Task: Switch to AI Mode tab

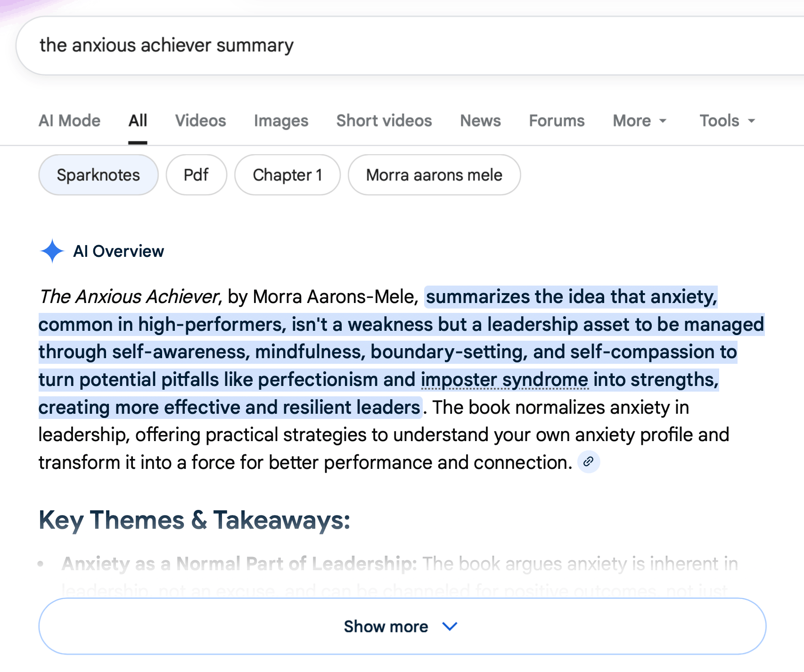Action: [69, 121]
